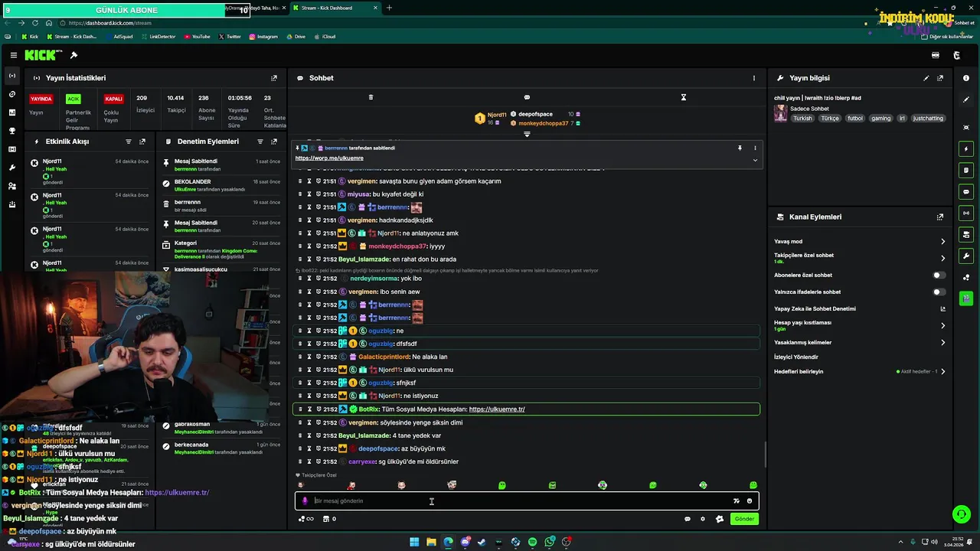This screenshot has height=551, width=980.
Task: Click username monkeydchoppa37 in chat leaderboard
Action: coord(544,123)
